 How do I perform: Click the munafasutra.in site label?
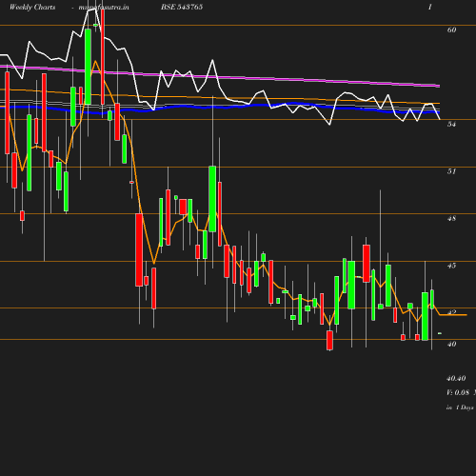tap(104, 7)
